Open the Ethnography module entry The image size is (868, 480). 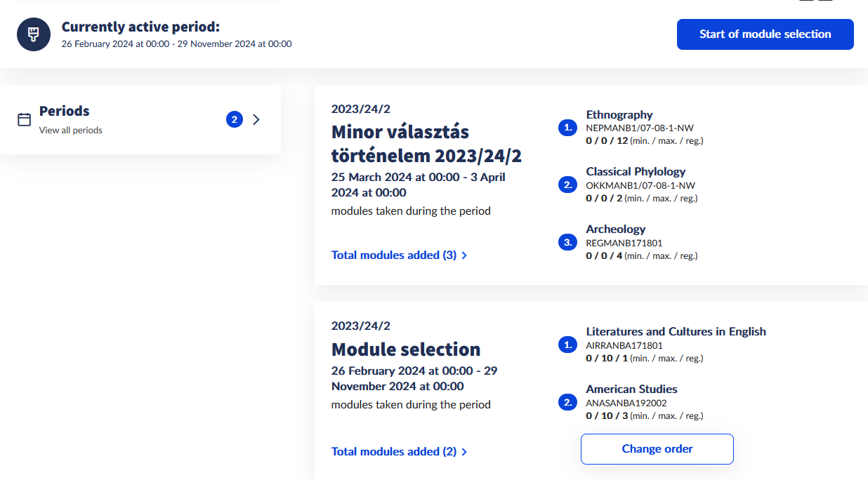click(x=619, y=115)
